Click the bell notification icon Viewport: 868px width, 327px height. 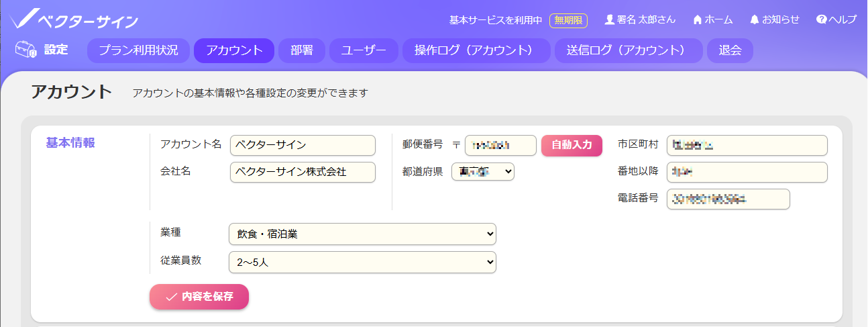pyautogui.click(x=755, y=20)
